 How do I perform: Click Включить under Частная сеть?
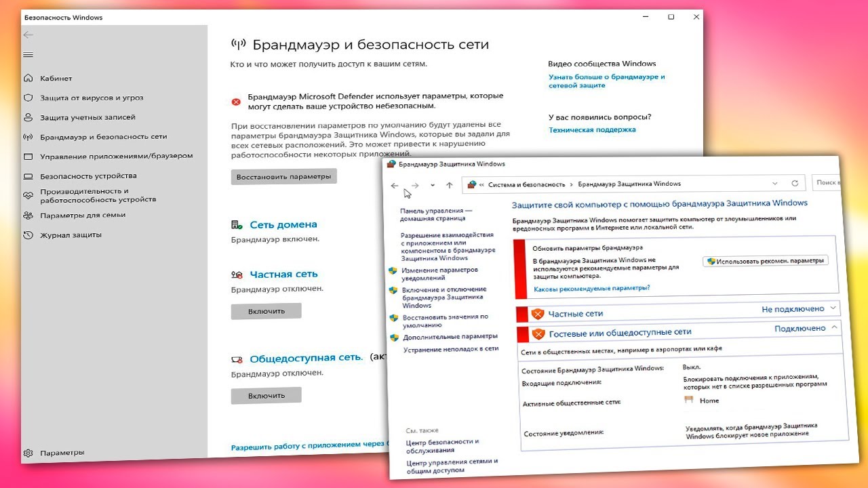click(267, 311)
